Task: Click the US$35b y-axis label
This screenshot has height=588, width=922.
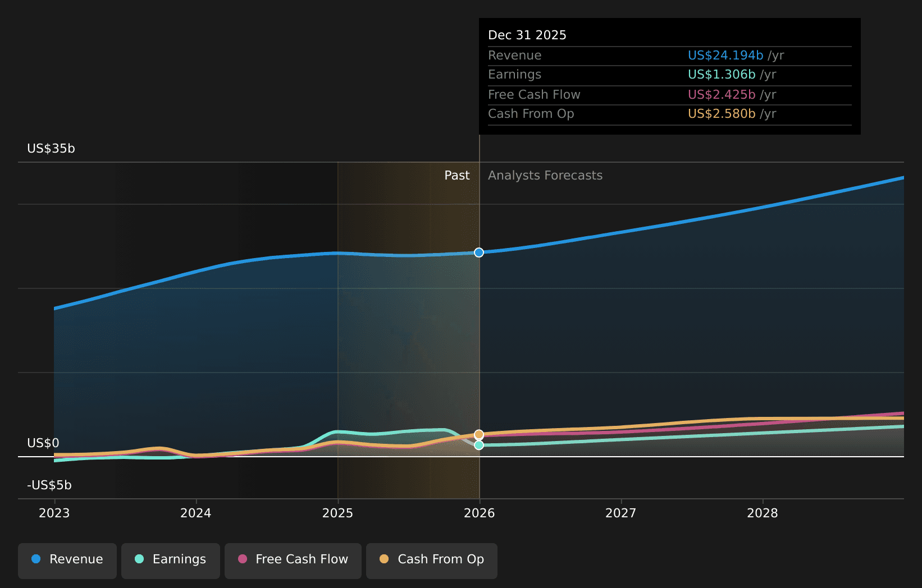Action: [x=51, y=149]
